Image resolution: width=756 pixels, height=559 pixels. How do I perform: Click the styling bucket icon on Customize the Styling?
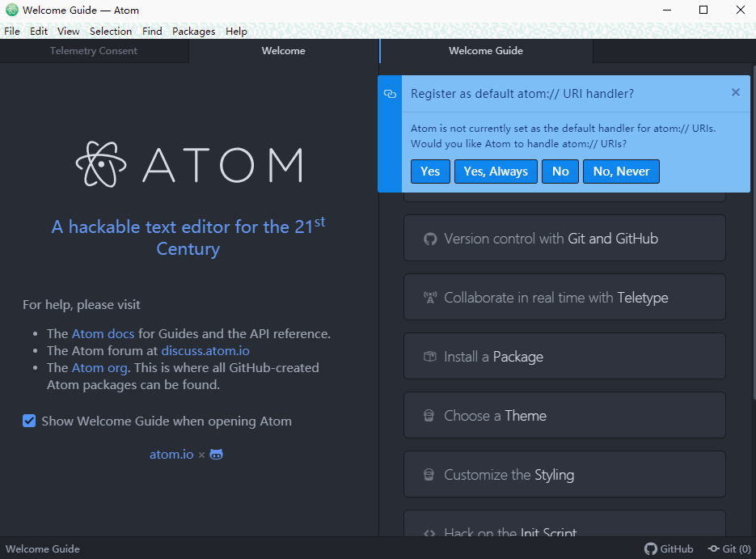click(x=429, y=474)
